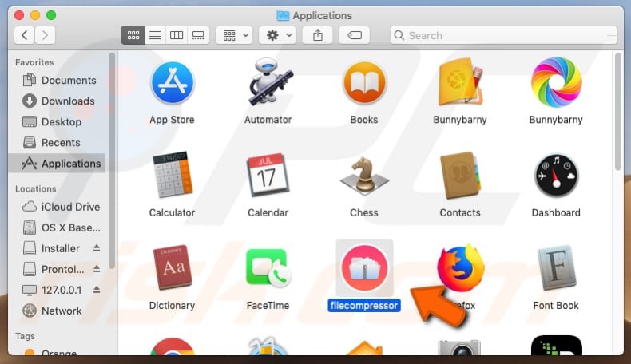Eject the 127.0.0.1 server
The width and height of the screenshot is (631, 364).
97,290
